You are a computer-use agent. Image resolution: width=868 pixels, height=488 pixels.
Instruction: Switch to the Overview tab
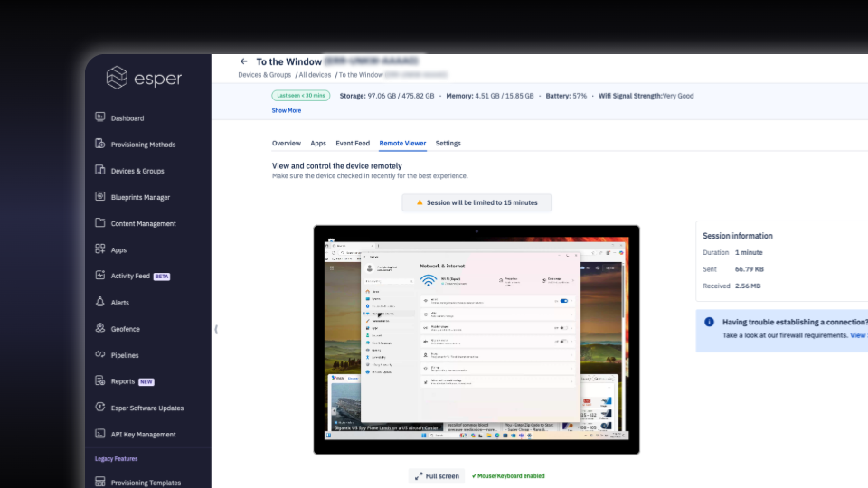(x=287, y=144)
